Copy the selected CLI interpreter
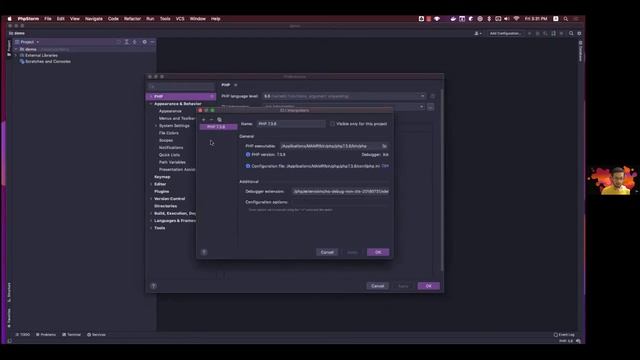Image resolution: width=640 pixels, height=360 pixels. [220, 120]
